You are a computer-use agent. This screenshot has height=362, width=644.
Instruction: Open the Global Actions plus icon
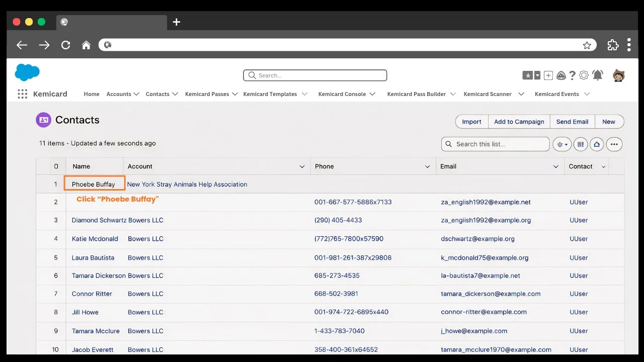(x=548, y=75)
